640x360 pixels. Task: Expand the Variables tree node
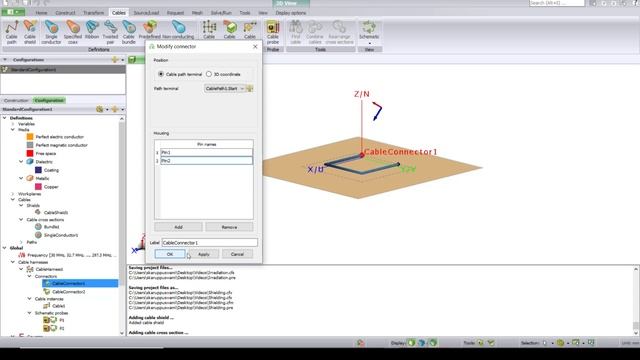[x=13, y=124]
